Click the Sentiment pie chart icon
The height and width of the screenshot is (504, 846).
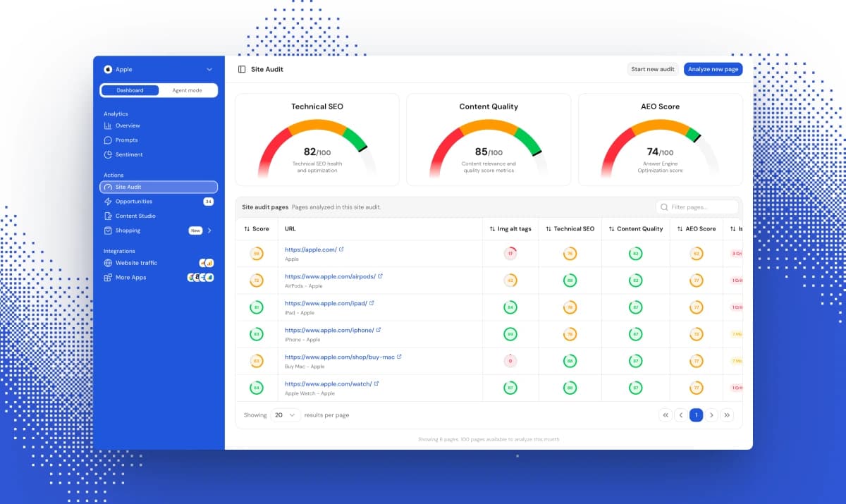108,154
